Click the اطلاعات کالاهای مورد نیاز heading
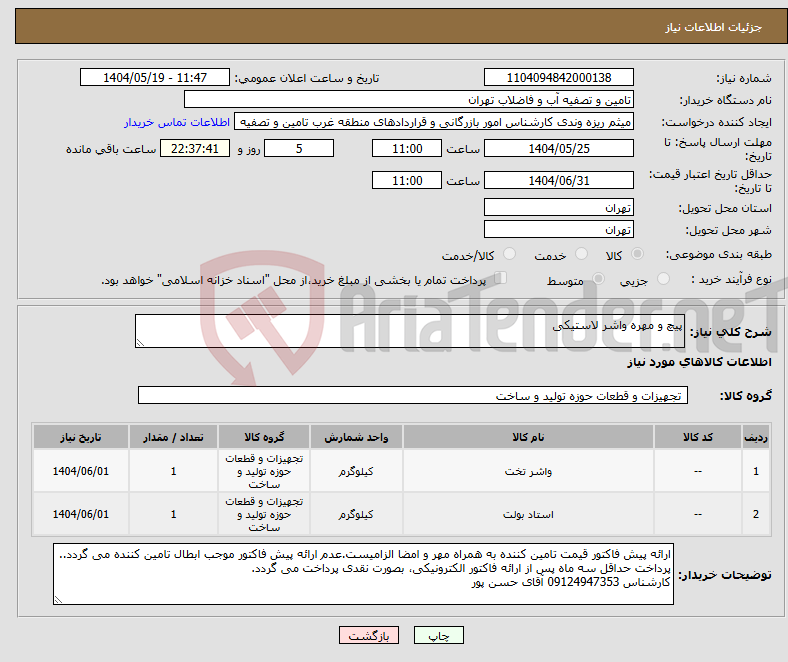The height and width of the screenshot is (662, 788). point(699,362)
